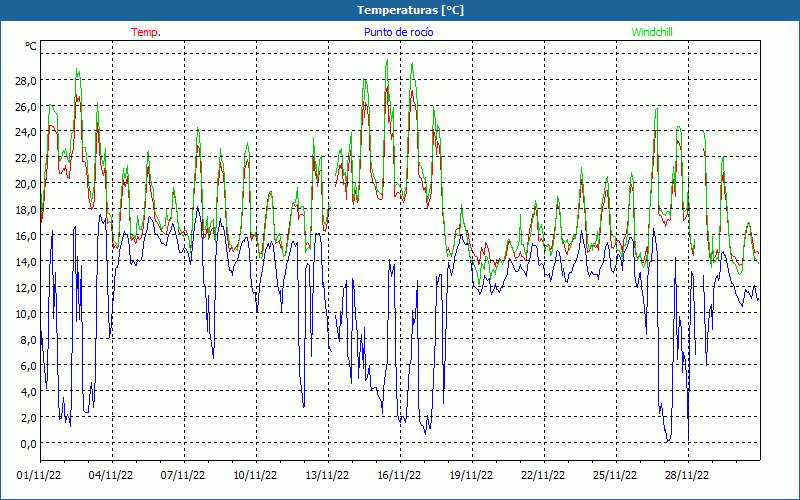
Task: Select the green Windchill legend label
Action: [652, 32]
